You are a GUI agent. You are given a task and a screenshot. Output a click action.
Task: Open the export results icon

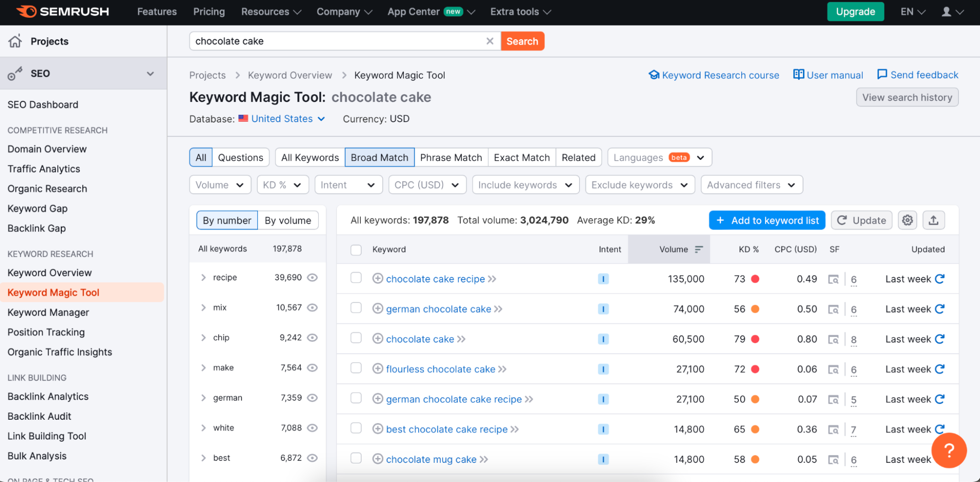pos(933,220)
